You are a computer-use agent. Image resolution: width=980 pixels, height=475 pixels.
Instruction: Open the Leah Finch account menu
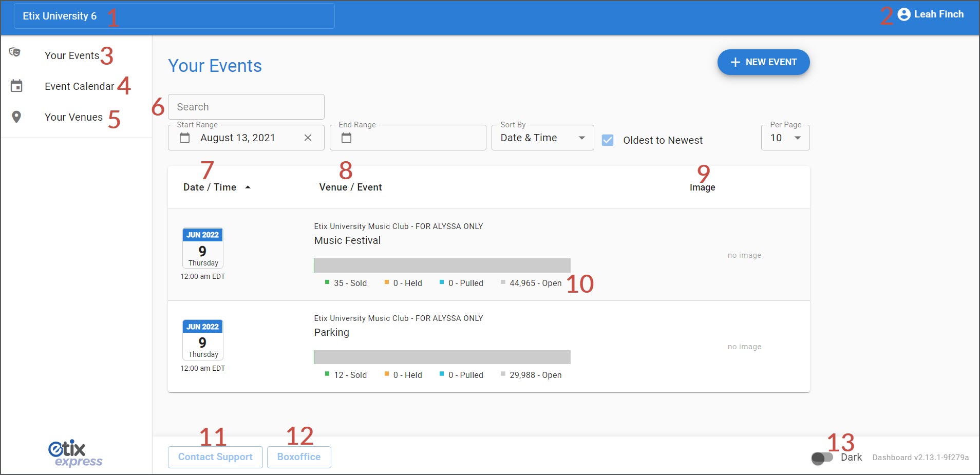(931, 14)
